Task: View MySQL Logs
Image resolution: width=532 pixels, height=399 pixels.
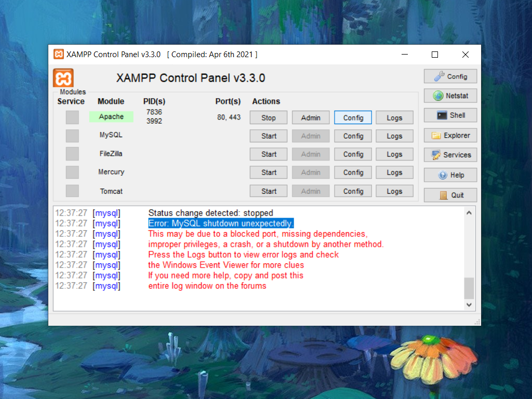Action: (395, 136)
